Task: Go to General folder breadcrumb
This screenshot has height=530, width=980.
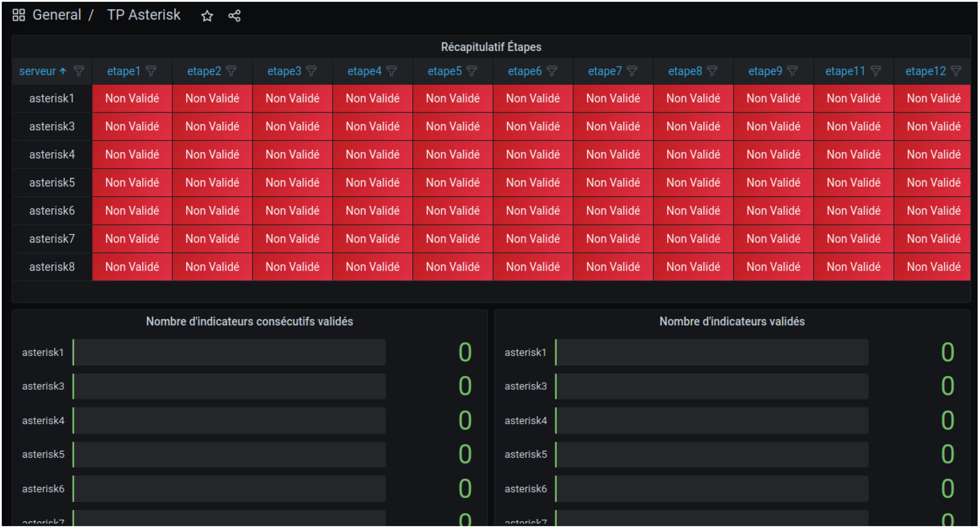Action: tap(57, 15)
